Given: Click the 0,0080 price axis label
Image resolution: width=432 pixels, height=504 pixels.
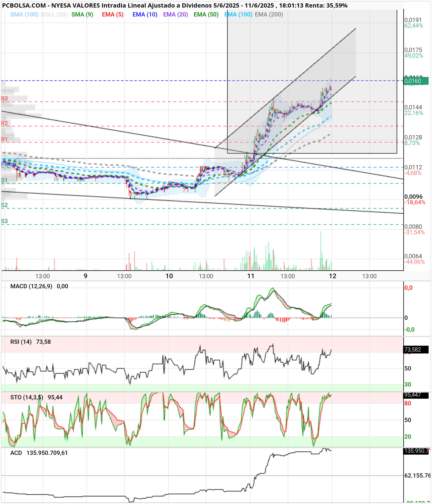Looking at the screenshot, I should point(413,226).
